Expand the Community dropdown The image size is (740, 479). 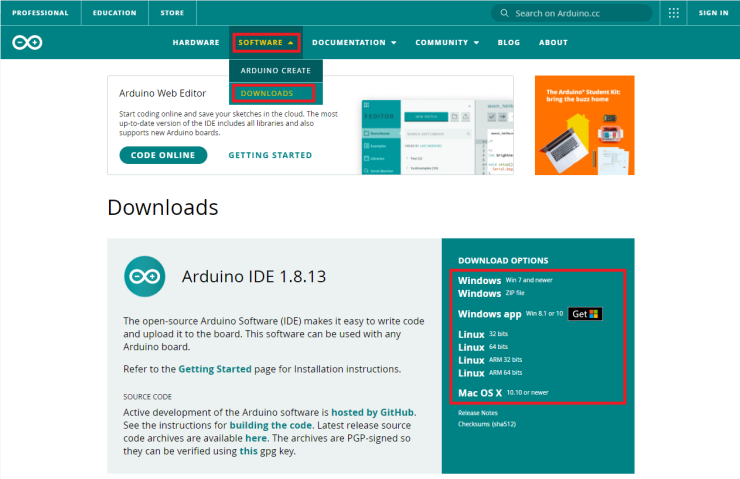tap(447, 42)
